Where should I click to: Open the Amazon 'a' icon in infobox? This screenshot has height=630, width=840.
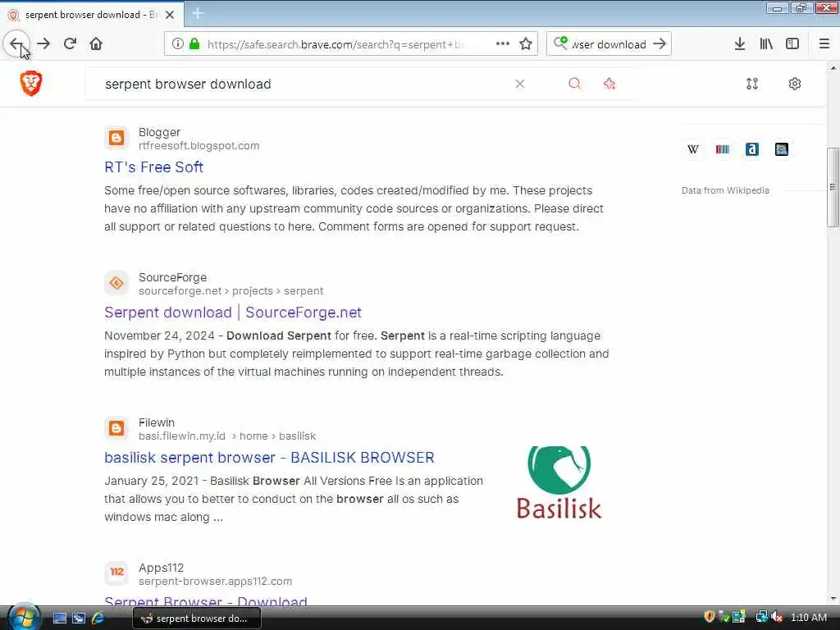click(x=751, y=149)
